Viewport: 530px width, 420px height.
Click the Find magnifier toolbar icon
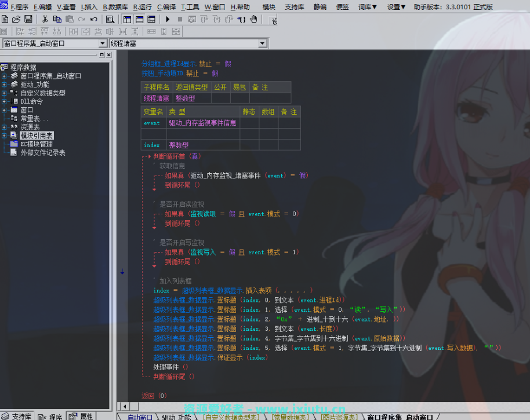(x=110, y=19)
